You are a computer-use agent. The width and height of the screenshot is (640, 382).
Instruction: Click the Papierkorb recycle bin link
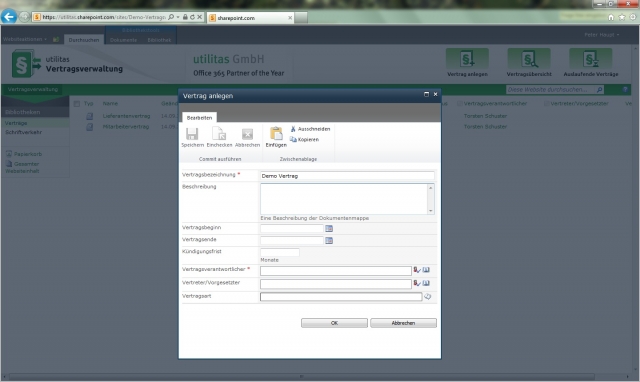(x=28, y=154)
